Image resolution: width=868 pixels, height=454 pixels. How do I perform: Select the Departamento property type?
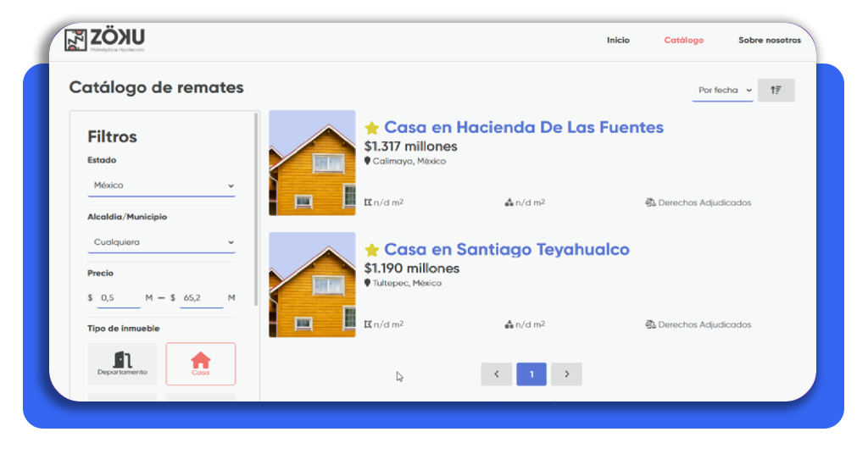122,364
